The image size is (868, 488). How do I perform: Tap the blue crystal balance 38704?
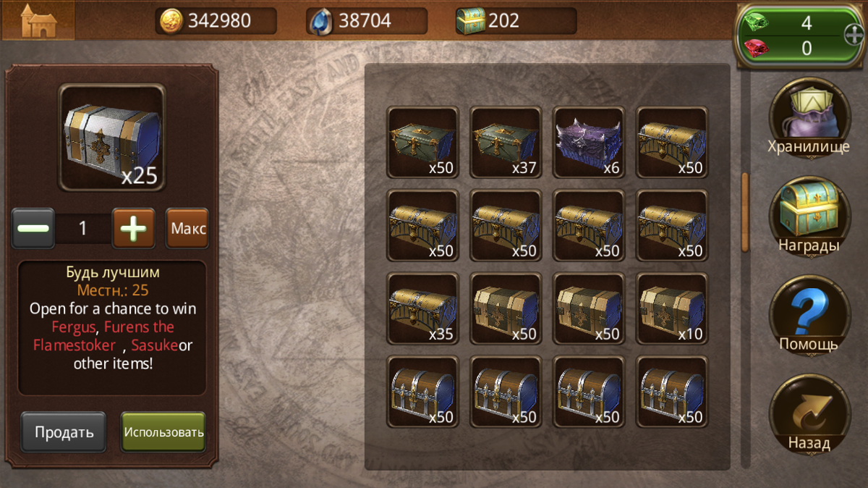pos(367,21)
